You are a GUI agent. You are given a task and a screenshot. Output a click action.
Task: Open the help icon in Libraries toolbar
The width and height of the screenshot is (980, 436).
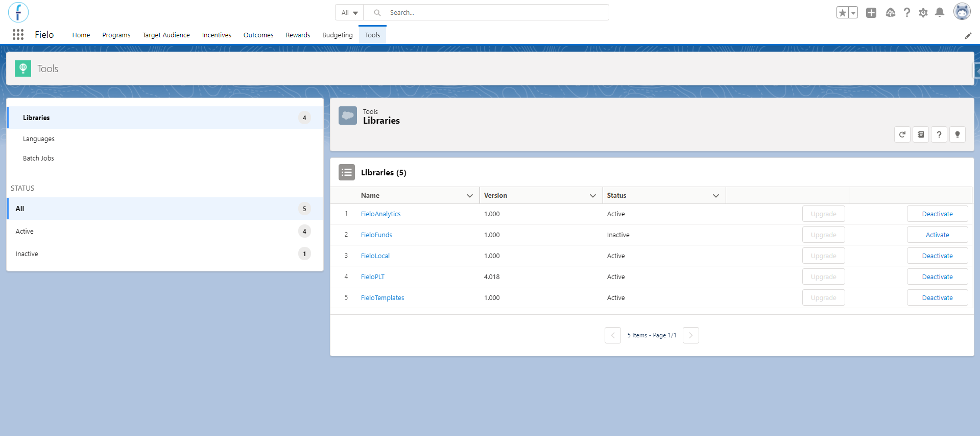pyautogui.click(x=939, y=134)
